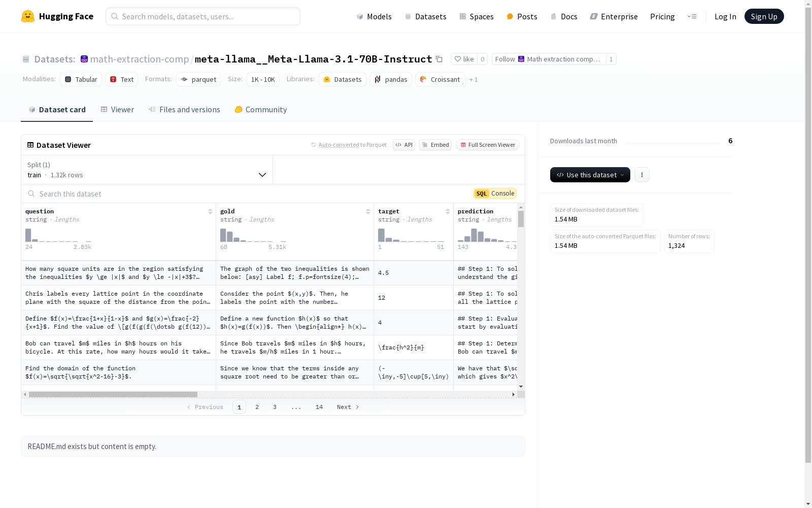Show the +1 more libraries
The image size is (812, 508).
pos(473,79)
